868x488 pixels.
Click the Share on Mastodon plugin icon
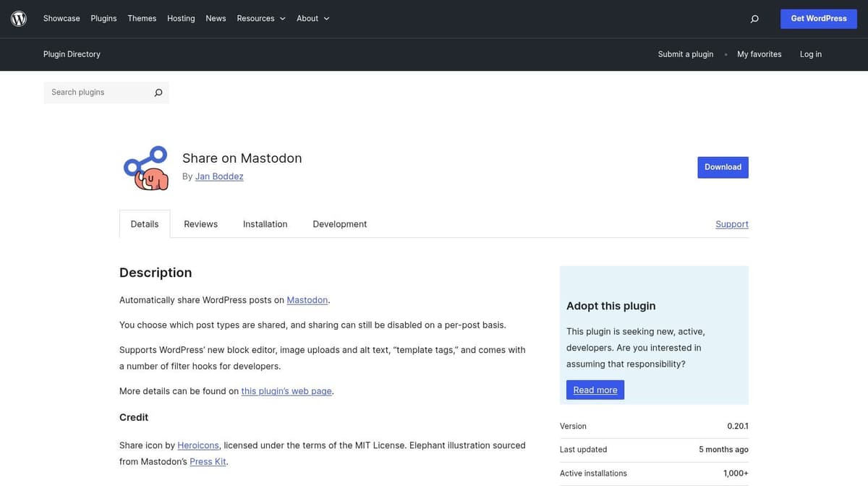click(x=145, y=168)
